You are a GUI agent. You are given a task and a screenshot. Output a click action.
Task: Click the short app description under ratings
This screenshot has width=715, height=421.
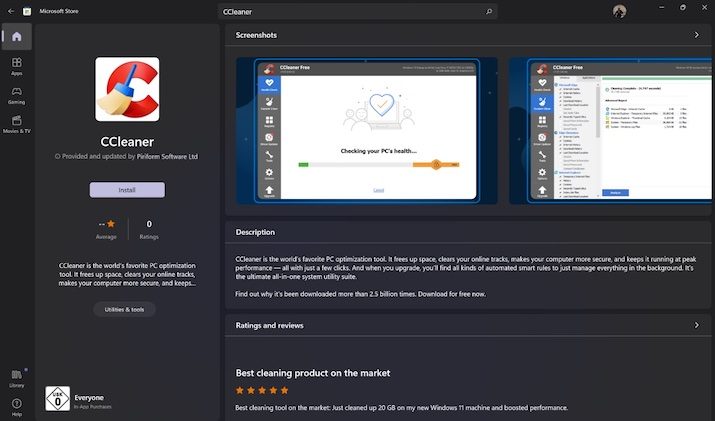click(x=127, y=274)
